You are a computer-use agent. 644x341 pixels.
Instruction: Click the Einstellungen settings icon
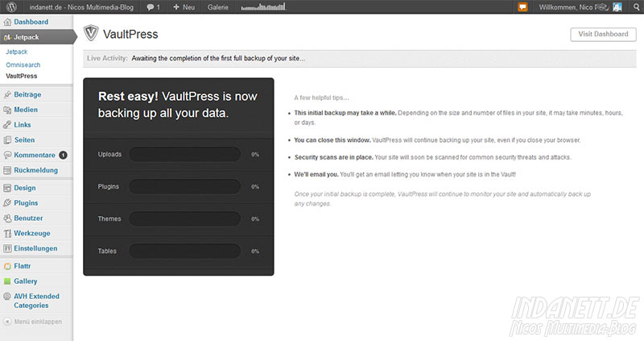tap(7, 248)
